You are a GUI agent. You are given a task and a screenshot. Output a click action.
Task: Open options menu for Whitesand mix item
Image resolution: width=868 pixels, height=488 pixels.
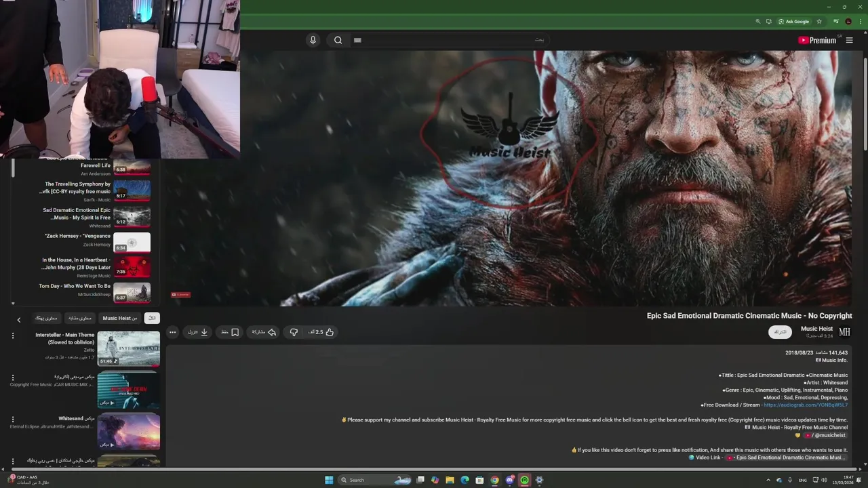point(12,420)
